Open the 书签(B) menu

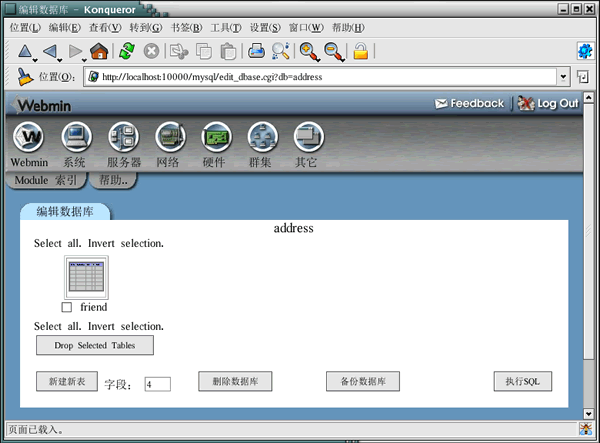coord(186,28)
